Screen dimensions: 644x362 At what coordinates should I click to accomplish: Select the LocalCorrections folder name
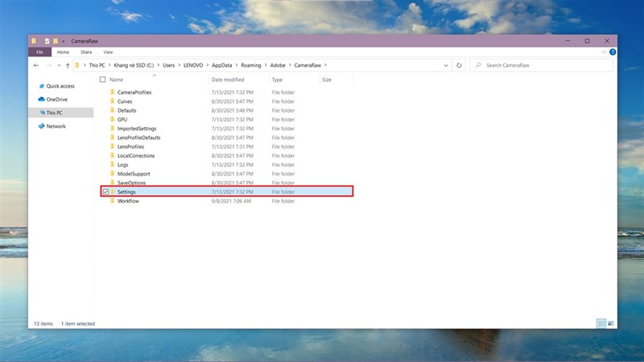pos(136,155)
